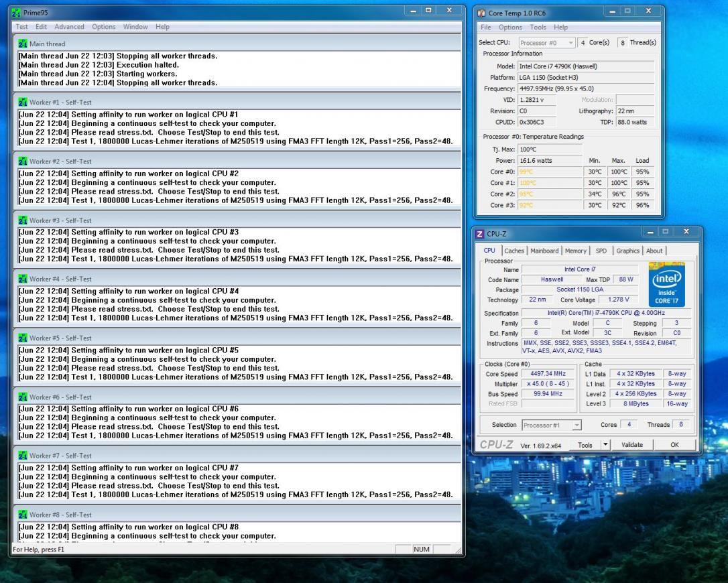The image size is (728, 583).
Task: Click the Level 3 cache value 8 MBytes
Action: click(635, 404)
